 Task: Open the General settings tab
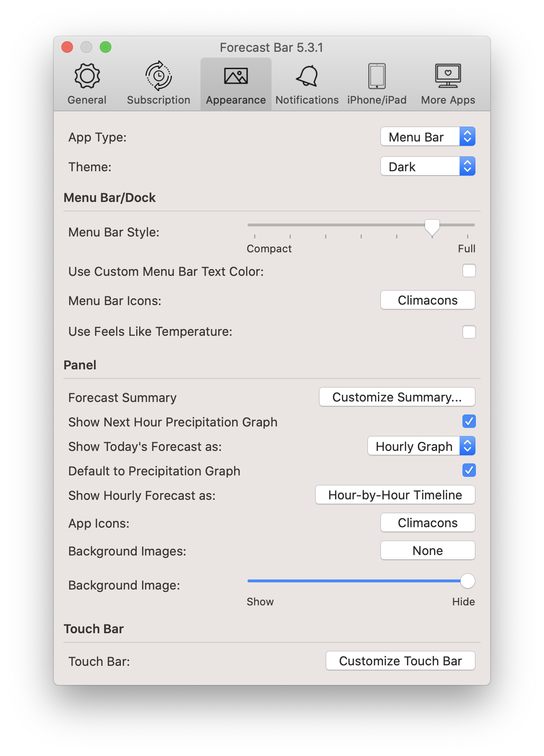point(86,82)
